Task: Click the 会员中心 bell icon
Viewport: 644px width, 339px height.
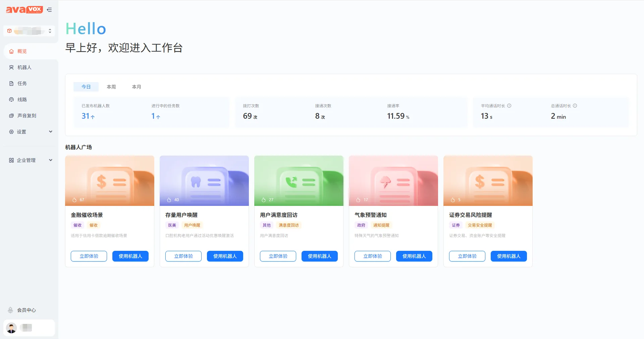Action: click(x=11, y=310)
